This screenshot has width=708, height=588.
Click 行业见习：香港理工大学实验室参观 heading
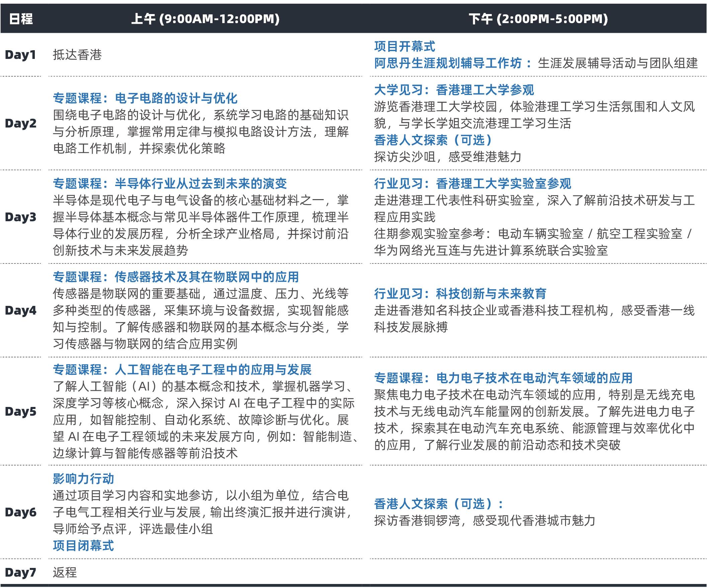(473, 184)
